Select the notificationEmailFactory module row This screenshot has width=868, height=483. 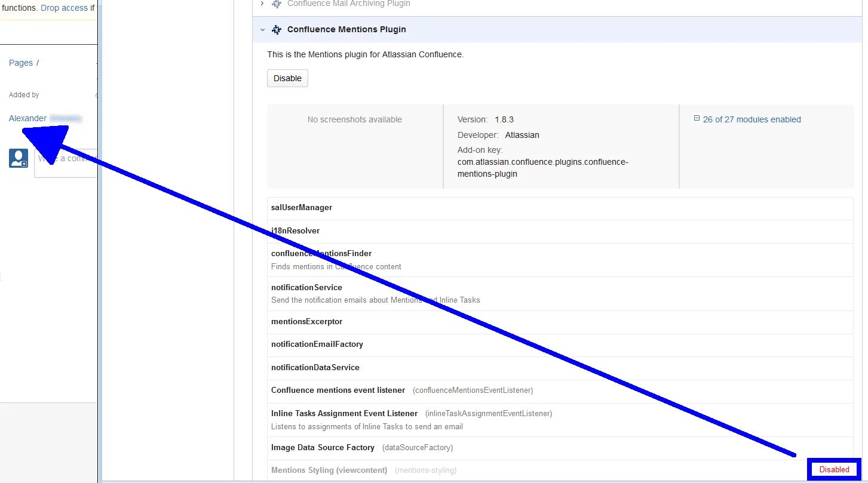pos(560,345)
